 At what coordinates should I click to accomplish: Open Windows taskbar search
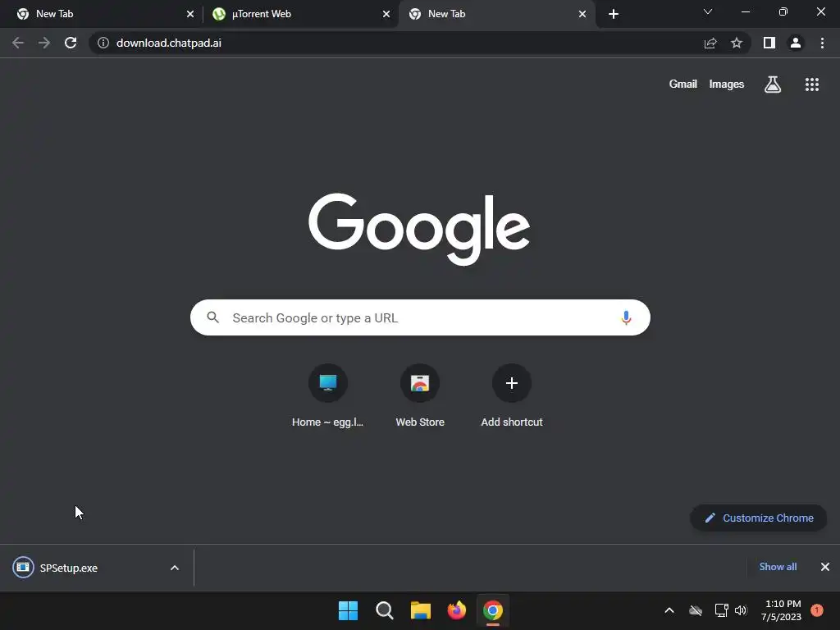click(x=384, y=610)
